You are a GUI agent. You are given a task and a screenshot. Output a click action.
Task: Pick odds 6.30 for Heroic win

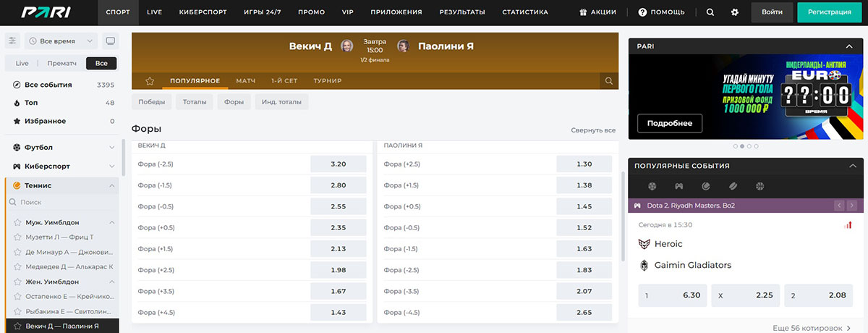(673, 295)
